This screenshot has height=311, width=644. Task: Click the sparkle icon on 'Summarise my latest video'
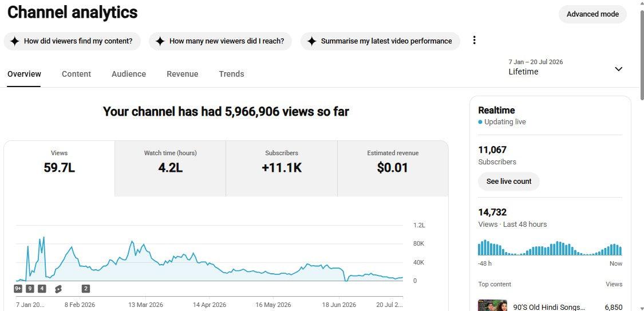(312, 41)
